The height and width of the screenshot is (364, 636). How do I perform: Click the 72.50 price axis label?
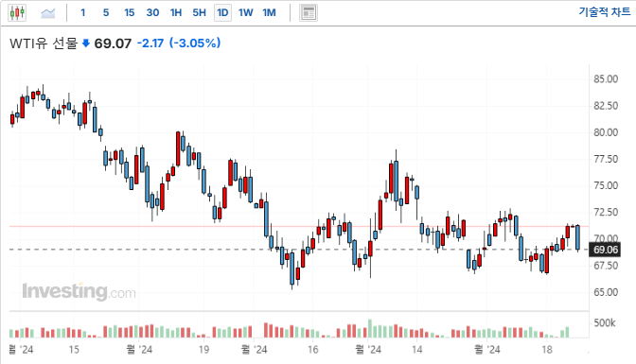(606, 212)
